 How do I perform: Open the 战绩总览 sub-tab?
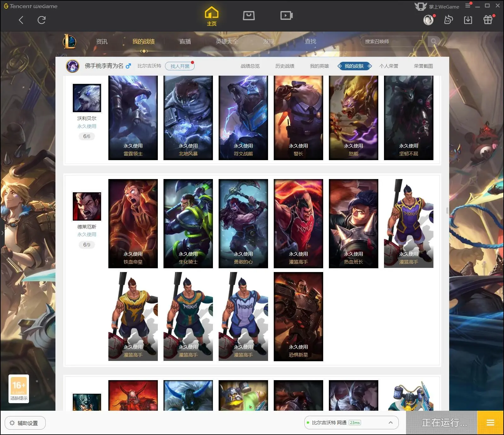click(250, 66)
